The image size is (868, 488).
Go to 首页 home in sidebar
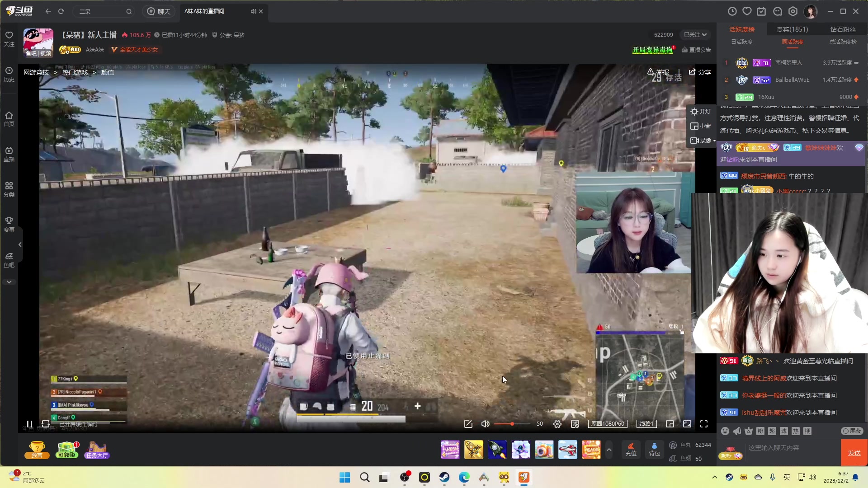click(9, 119)
